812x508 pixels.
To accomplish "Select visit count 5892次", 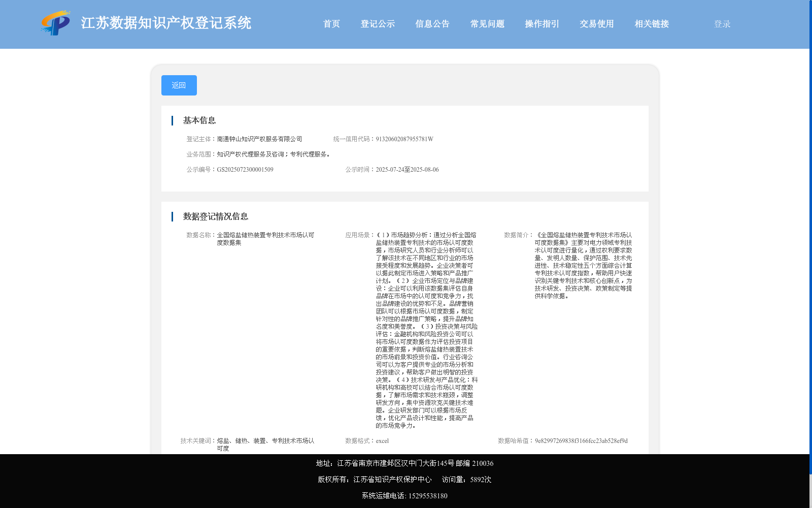I will click(481, 480).
